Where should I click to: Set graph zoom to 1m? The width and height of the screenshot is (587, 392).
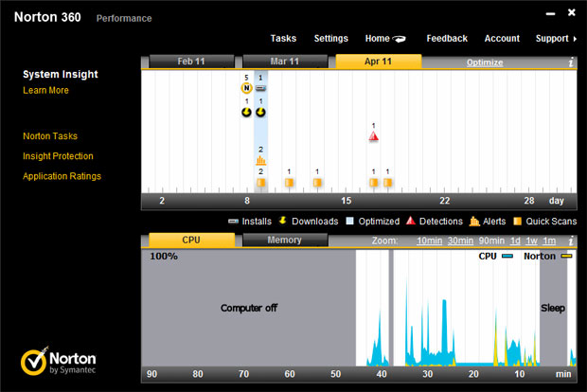[549, 241]
